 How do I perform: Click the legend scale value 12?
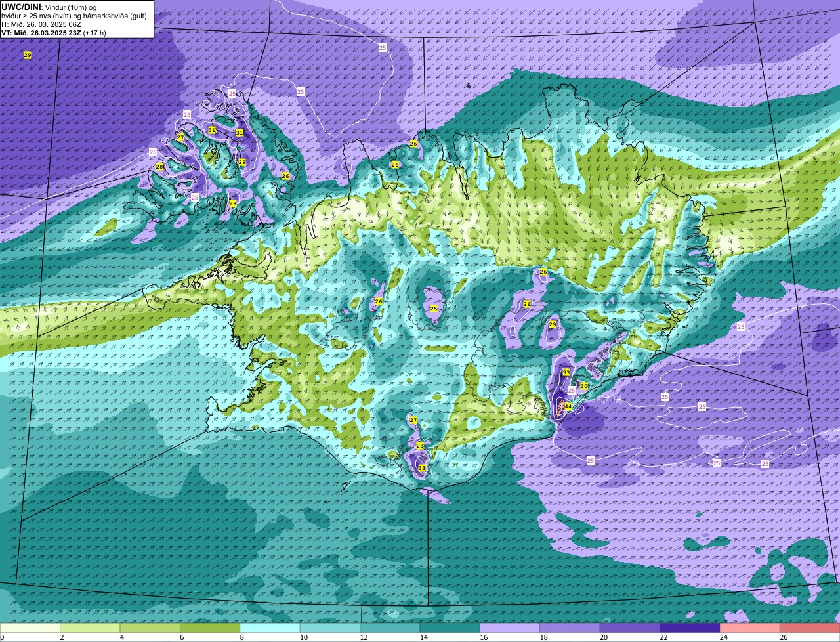[364, 637]
